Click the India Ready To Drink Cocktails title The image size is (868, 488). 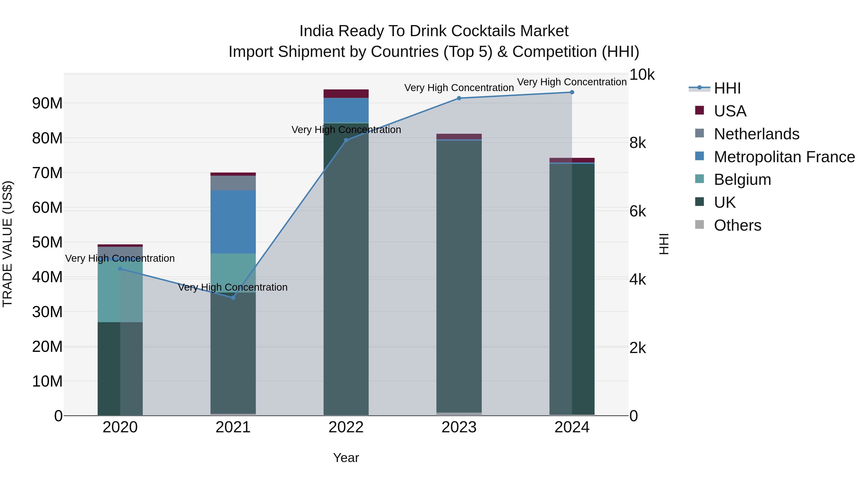point(434,31)
